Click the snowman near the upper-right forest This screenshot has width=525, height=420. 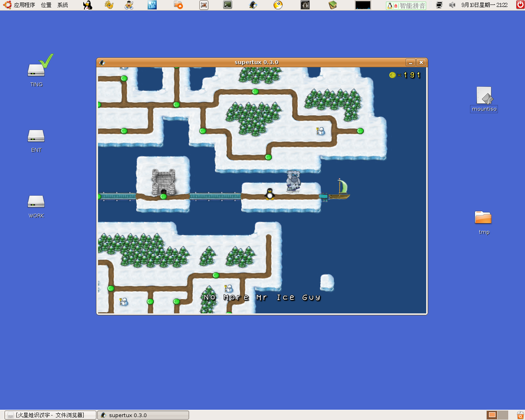click(x=321, y=131)
